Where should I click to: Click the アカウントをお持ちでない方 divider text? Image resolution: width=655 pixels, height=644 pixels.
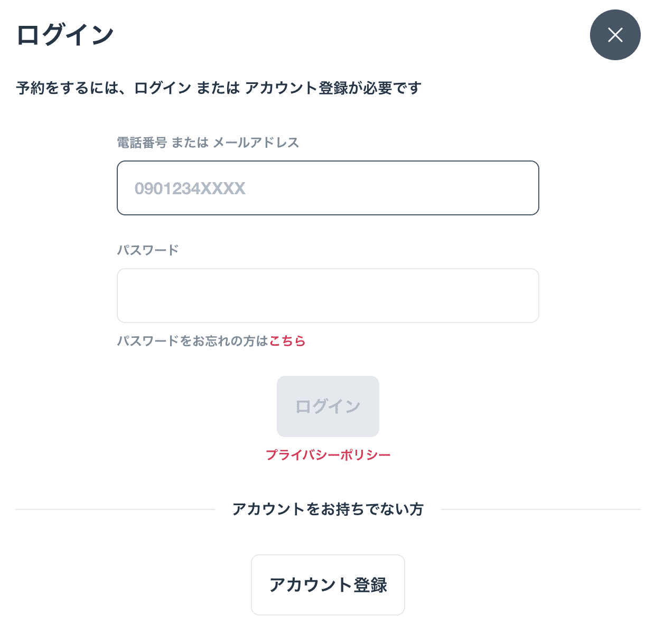click(x=328, y=509)
